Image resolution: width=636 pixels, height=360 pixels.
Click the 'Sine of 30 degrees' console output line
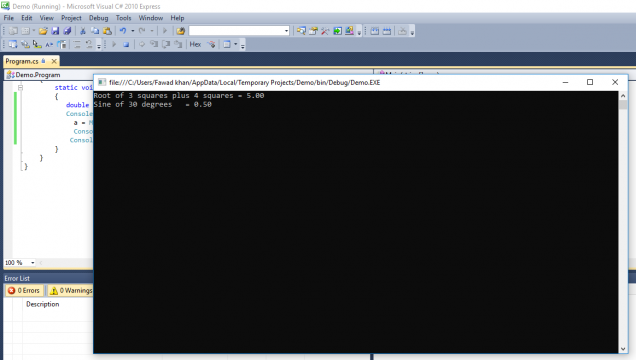[153, 104]
